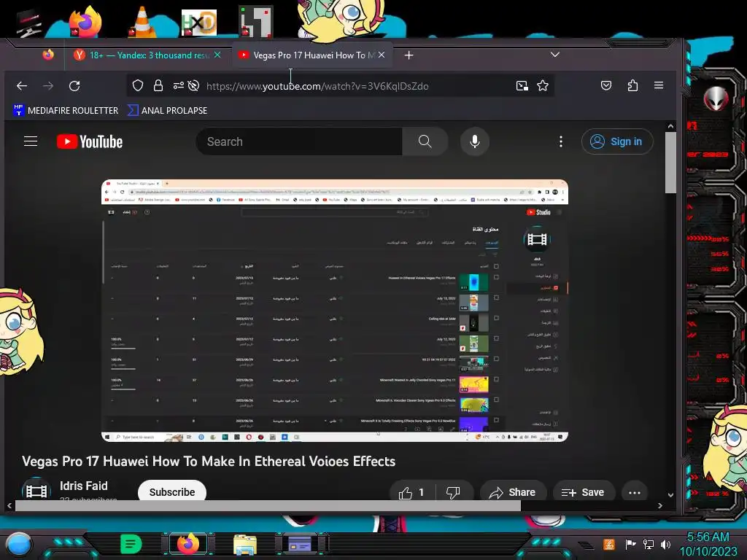Like the video with the thumbs-up icon
Image resolution: width=747 pixels, height=560 pixels.
(412, 492)
